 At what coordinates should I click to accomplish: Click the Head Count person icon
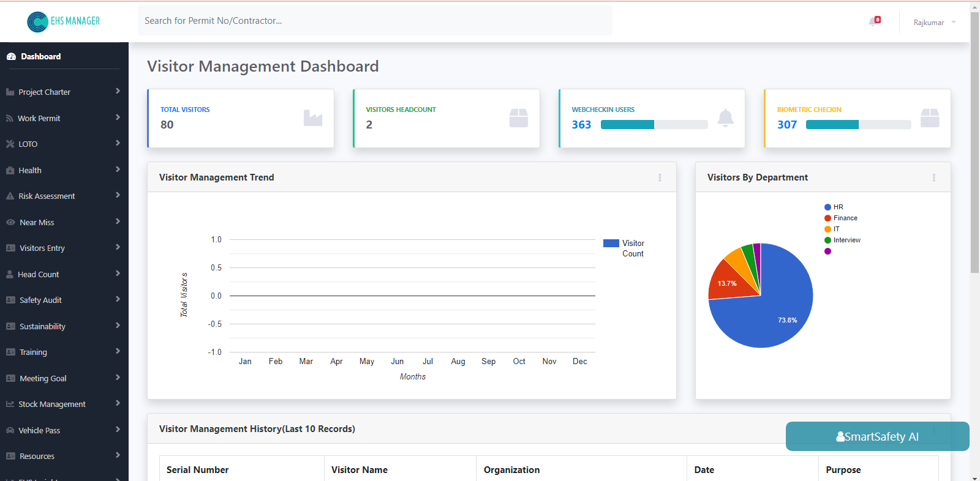(x=10, y=275)
